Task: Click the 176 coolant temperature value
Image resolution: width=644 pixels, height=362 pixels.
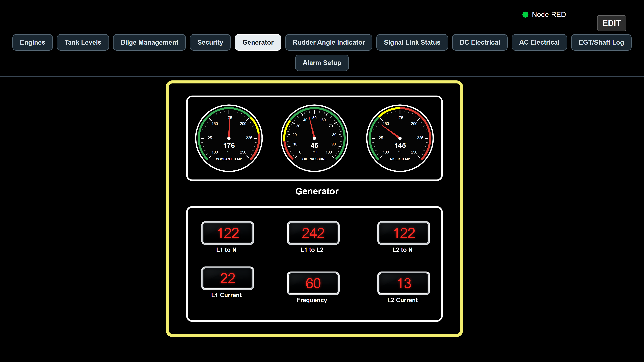Action: [x=229, y=145]
